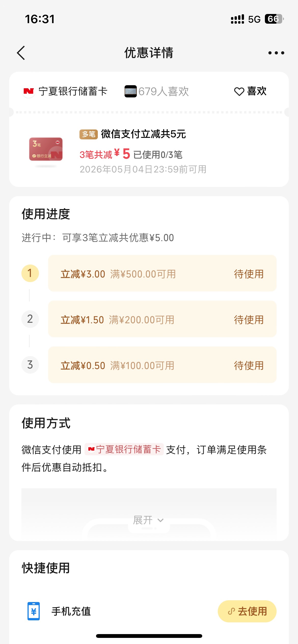Image resolution: width=298 pixels, height=644 pixels.
Task: Open the three-dot more options menu
Action: (276, 53)
